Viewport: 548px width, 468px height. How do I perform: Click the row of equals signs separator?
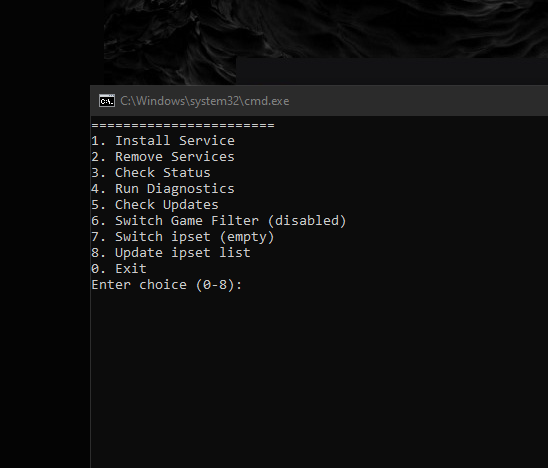(183, 125)
